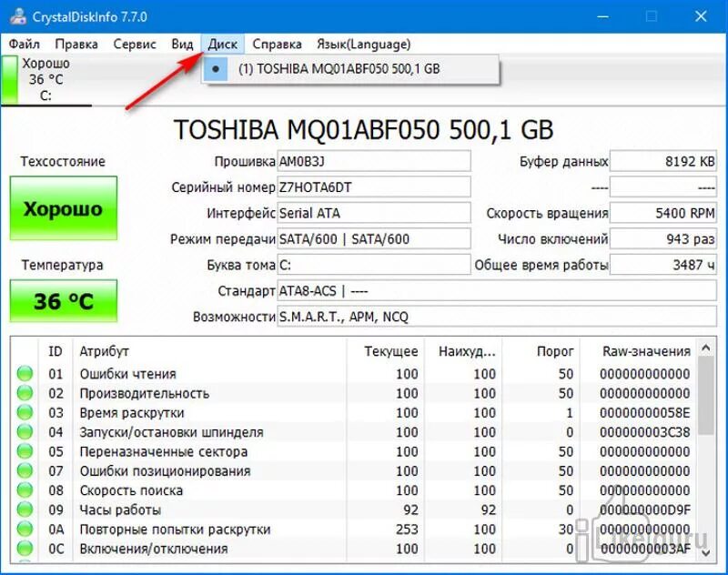
Task: Click the Буфер данных 8192 KB field
Action: pyautogui.click(x=663, y=162)
